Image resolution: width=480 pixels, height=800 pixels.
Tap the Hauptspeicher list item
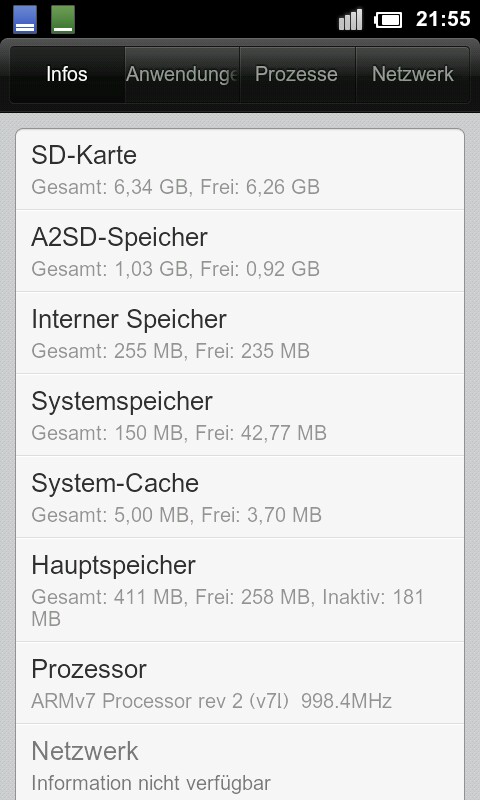point(240,589)
